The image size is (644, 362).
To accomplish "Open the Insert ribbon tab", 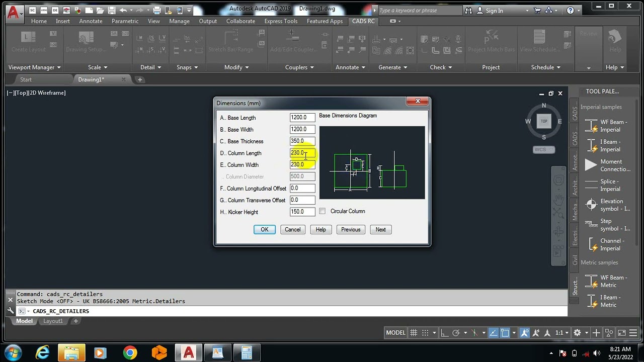I will click(63, 21).
